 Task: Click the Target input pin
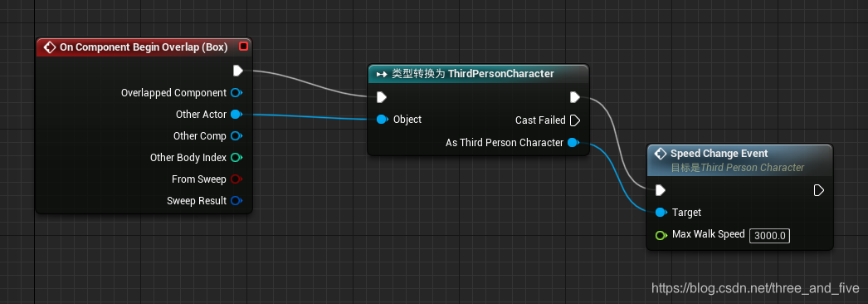pos(661,212)
